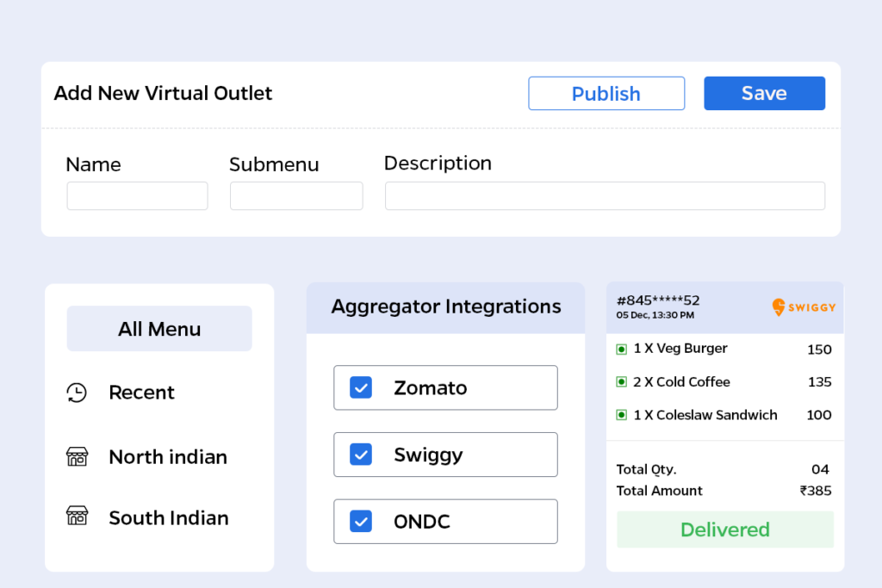The height and width of the screenshot is (588, 882).
Task: Click the Add New Virtual Outlet title
Action: click(163, 93)
